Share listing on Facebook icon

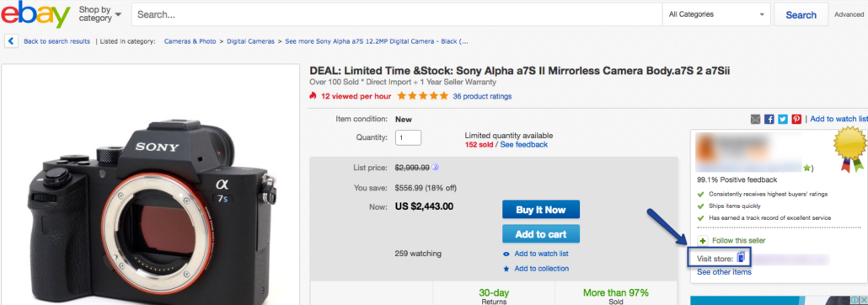769,119
